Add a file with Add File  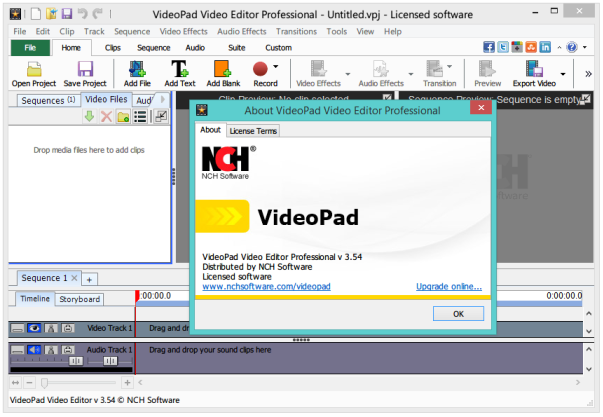[x=137, y=74]
